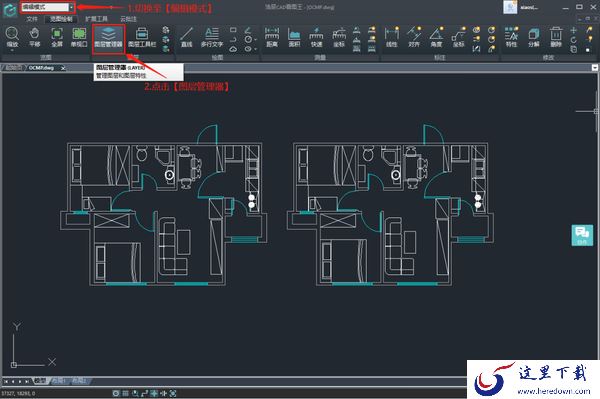Select the 模型 layout tab

[39, 381]
